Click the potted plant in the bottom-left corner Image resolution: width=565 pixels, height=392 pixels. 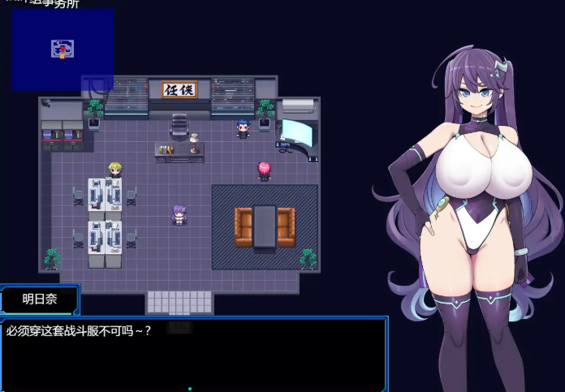point(53,259)
